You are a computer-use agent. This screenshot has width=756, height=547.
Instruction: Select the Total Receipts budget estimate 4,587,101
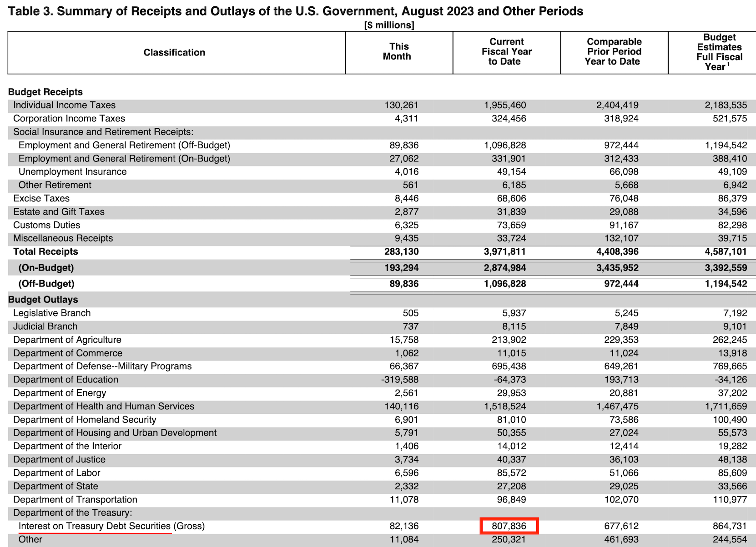pos(726,251)
